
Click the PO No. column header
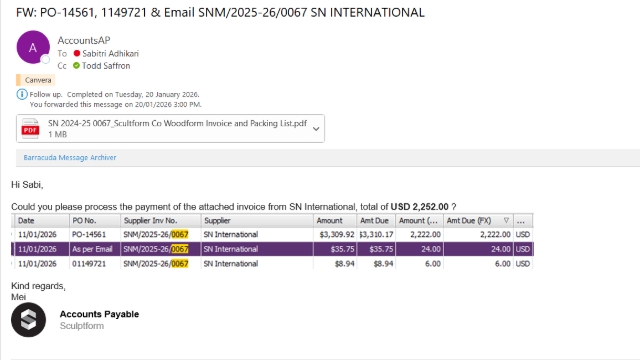click(x=95, y=221)
